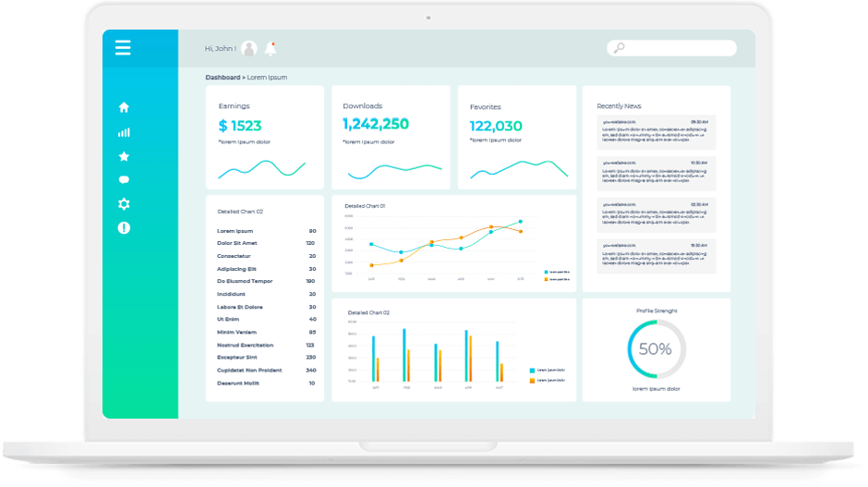Click the Lorem Ipsum breadcrumb
This screenshot has height=487, width=868.
pos(267,78)
